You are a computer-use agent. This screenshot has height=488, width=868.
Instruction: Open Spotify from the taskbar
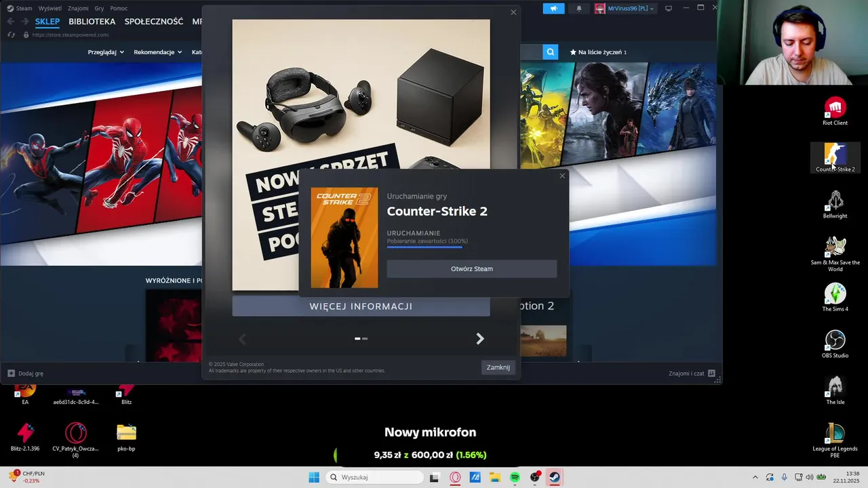point(515,477)
